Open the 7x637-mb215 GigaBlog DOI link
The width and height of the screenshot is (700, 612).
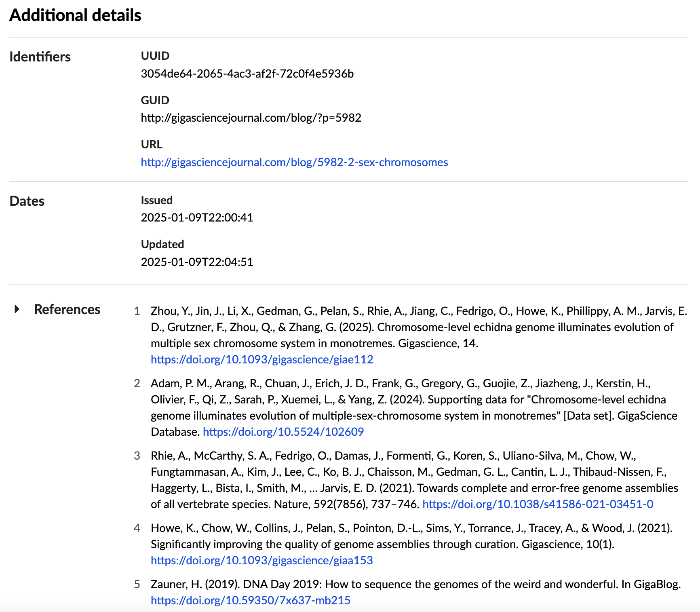click(x=251, y=600)
